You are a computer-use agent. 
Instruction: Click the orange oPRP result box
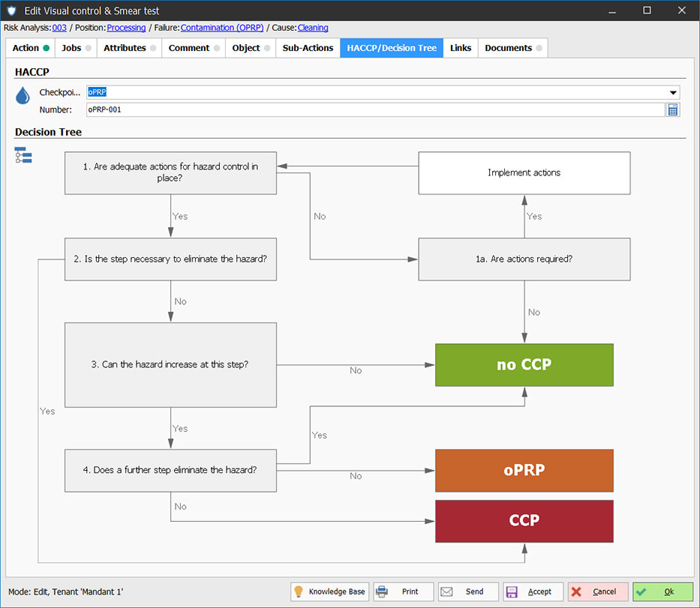524,470
